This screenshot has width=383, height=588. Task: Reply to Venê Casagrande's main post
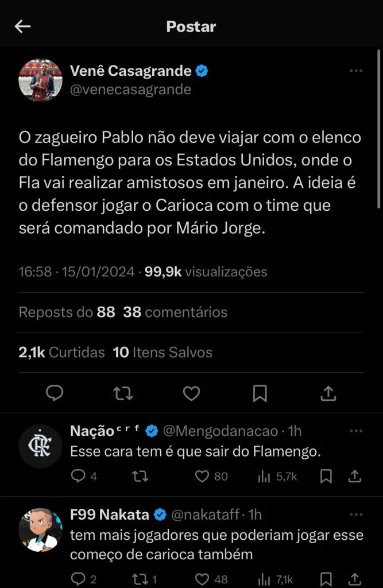[55, 393]
